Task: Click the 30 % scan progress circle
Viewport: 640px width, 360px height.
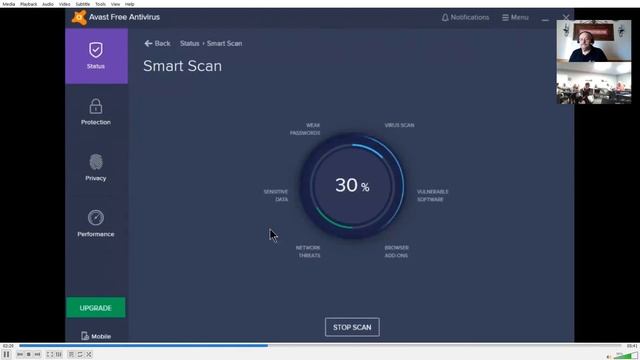Action: coord(352,185)
